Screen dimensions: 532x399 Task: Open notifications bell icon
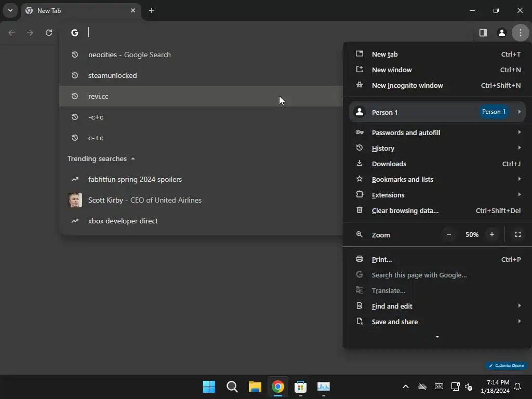(517, 387)
